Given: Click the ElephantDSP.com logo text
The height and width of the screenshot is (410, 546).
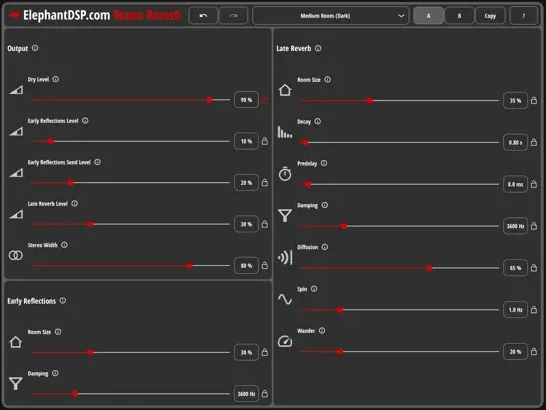Looking at the screenshot, I should [x=67, y=15].
